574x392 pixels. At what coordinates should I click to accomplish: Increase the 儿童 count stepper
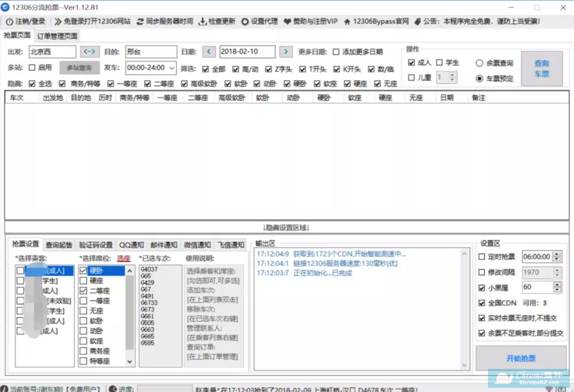click(x=452, y=75)
